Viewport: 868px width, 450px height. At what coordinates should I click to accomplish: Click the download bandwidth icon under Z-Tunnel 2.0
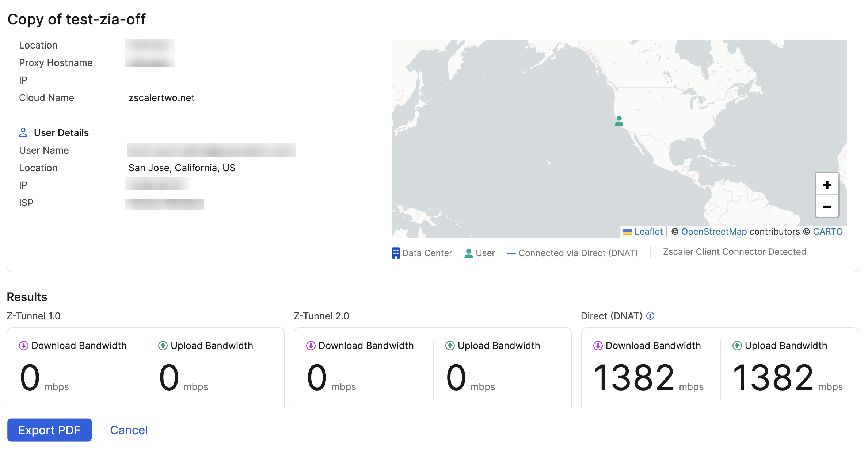point(310,345)
